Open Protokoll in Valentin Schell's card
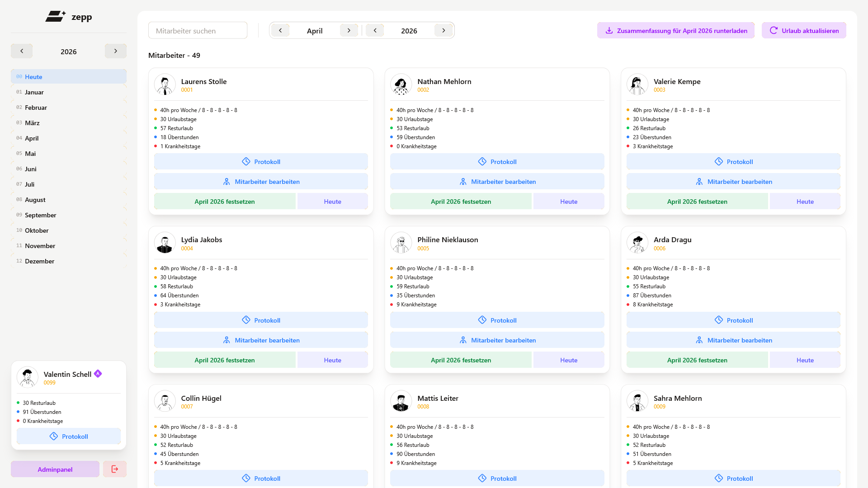Screen dimensions: 868x488 [69, 436]
